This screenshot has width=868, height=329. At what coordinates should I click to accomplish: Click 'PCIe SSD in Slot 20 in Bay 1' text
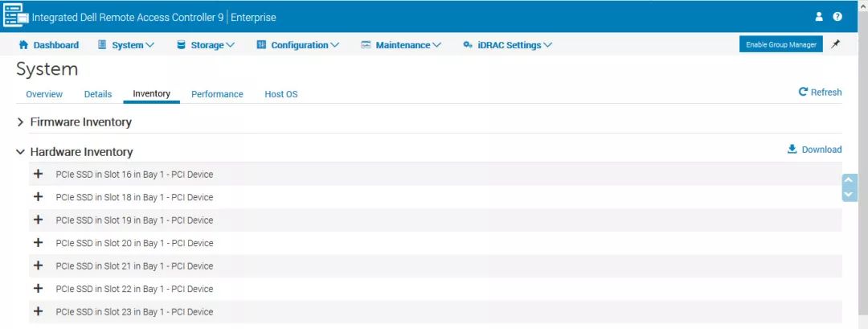pos(110,243)
